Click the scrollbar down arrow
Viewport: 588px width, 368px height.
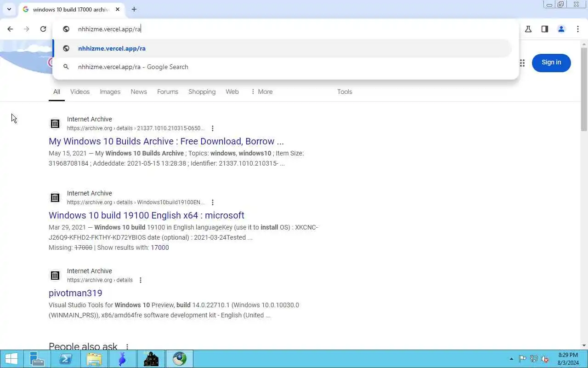[x=584, y=345]
